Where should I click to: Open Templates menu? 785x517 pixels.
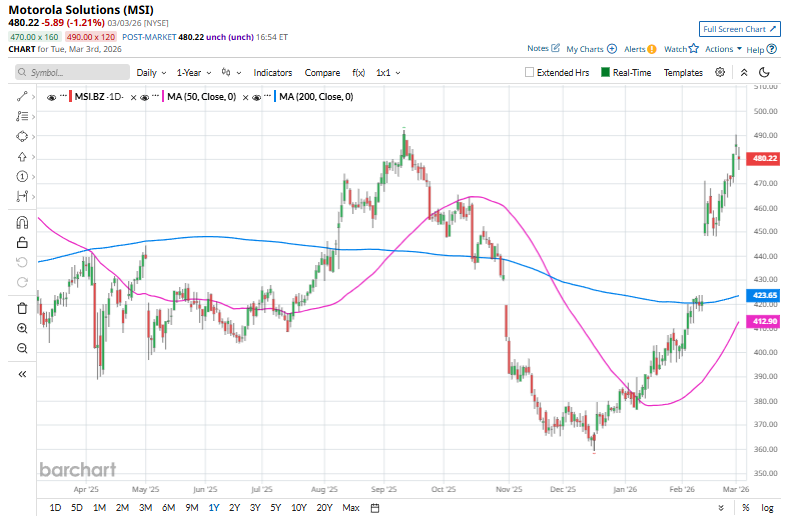point(683,73)
